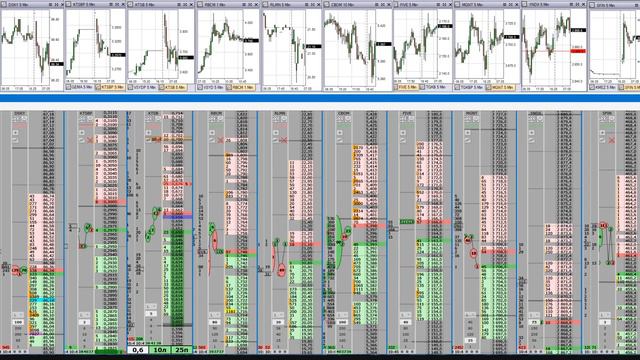Click the 10л button under KTSB order book
640x360 pixels.
[x=160, y=350]
